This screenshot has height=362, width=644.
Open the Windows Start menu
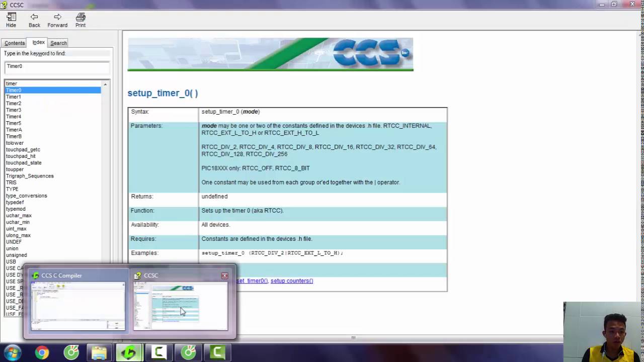[12, 352]
